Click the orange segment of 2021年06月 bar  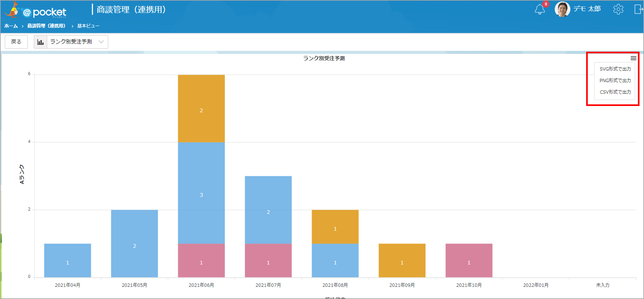coord(201,109)
